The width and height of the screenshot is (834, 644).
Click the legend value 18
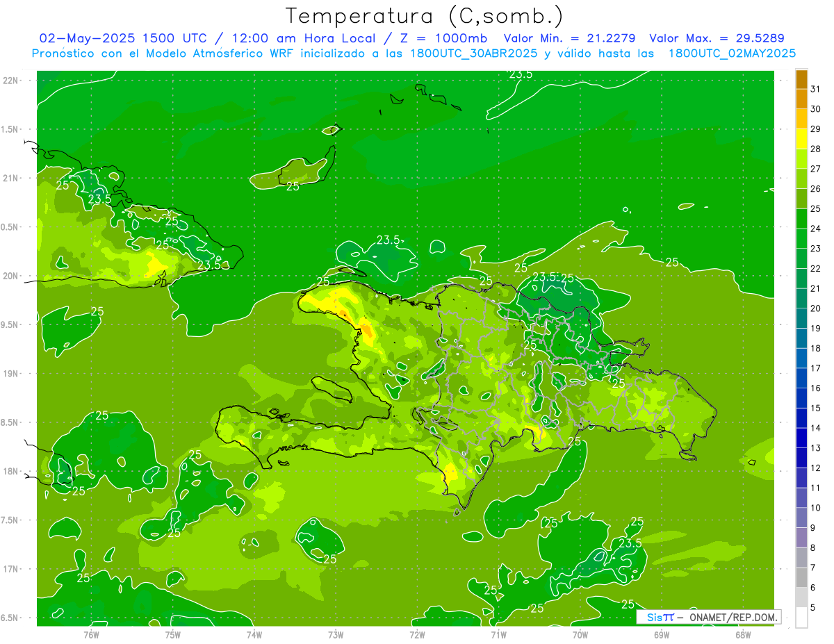[x=816, y=348]
